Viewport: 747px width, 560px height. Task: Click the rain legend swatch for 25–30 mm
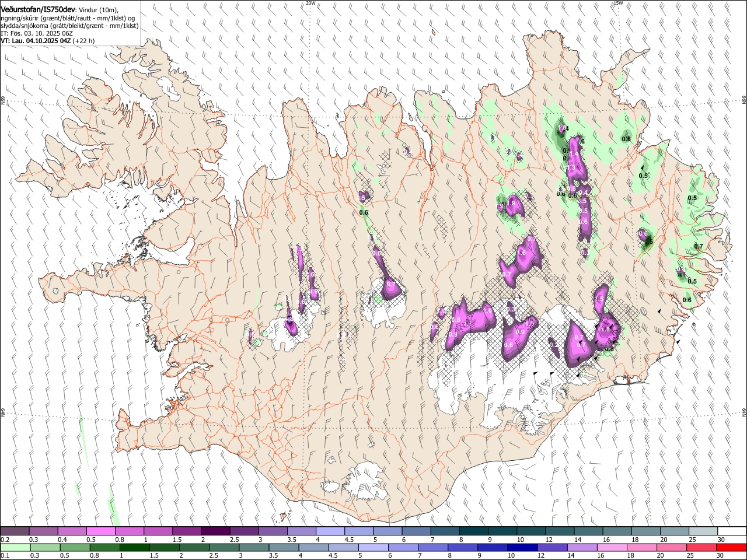[701, 547]
